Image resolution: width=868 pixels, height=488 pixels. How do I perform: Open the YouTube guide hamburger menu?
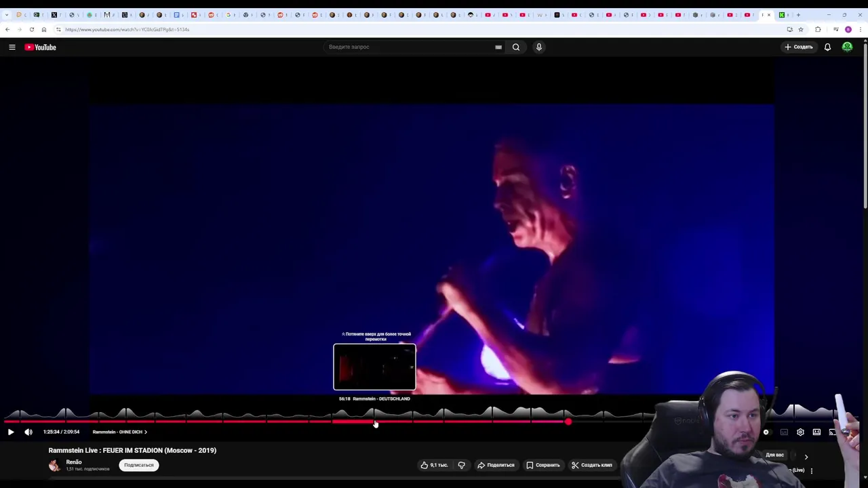(x=12, y=47)
